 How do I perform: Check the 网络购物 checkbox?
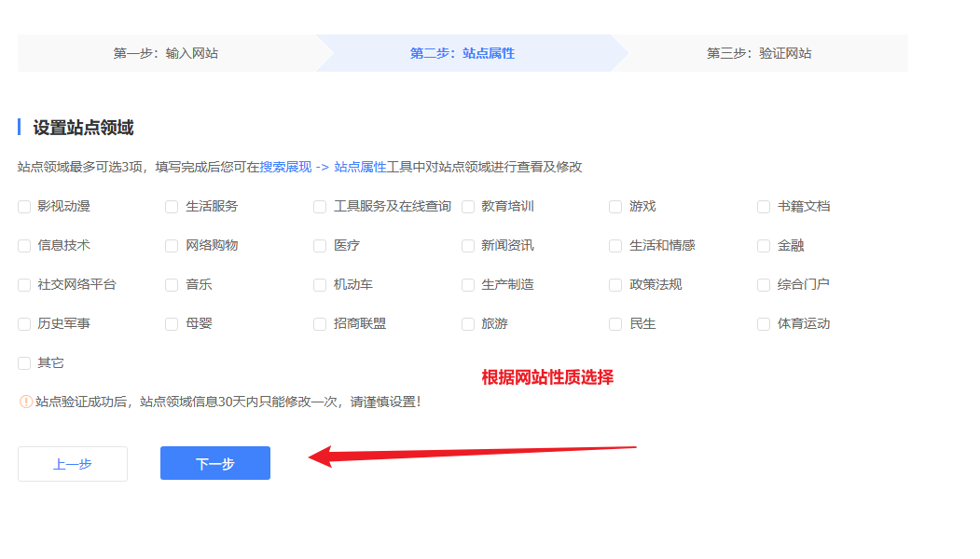pos(172,246)
